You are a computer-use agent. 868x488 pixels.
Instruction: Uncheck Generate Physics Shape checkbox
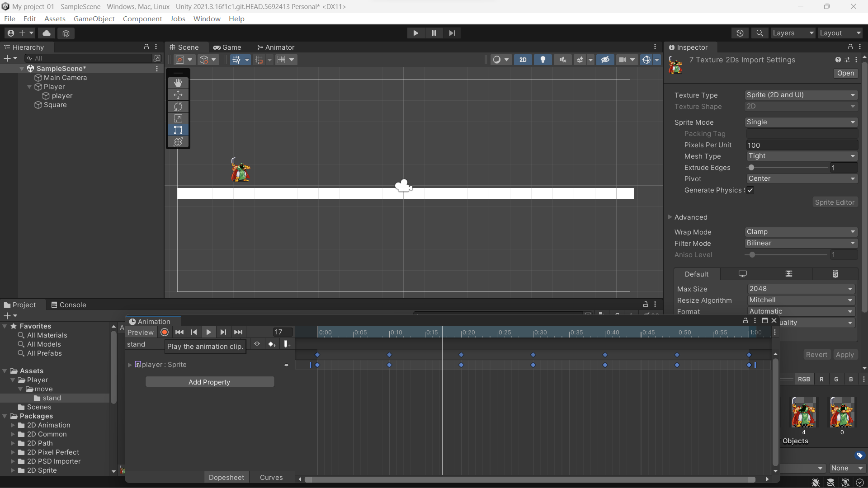tap(750, 190)
